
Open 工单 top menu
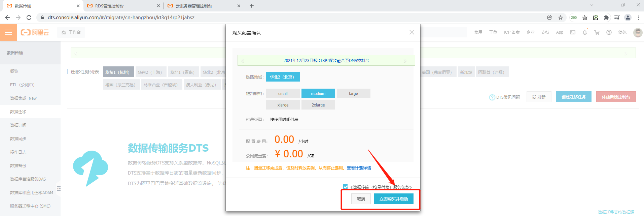click(x=493, y=32)
